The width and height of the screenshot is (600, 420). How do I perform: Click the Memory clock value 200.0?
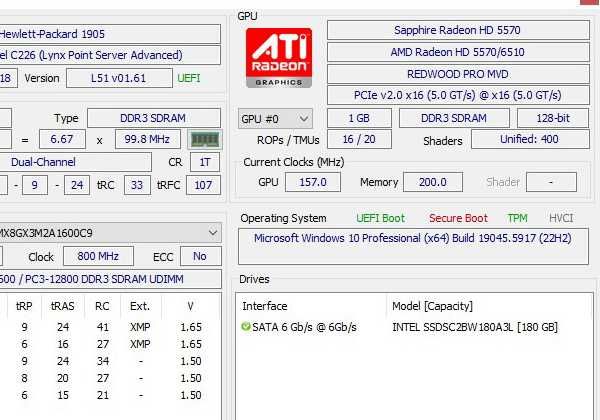click(x=433, y=182)
